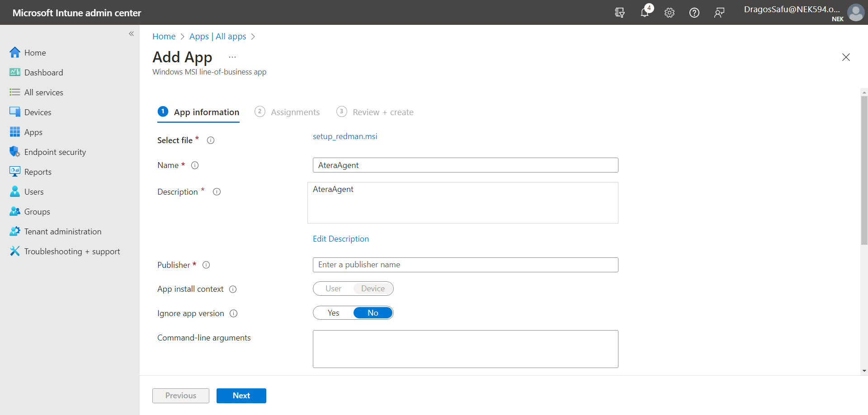Open the Review + create tab
Image resolution: width=868 pixels, height=415 pixels.
pyautogui.click(x=383, y=112)
